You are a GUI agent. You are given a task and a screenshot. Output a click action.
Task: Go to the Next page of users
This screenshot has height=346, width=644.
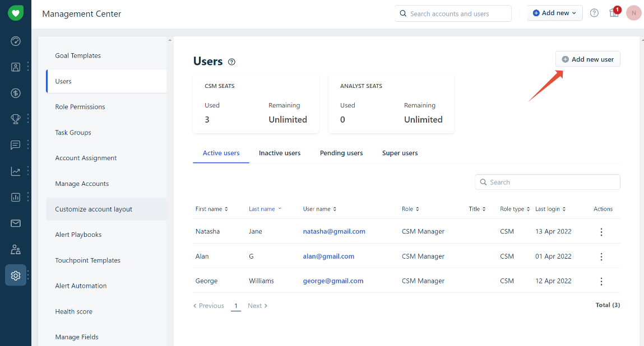coord(257,306)
